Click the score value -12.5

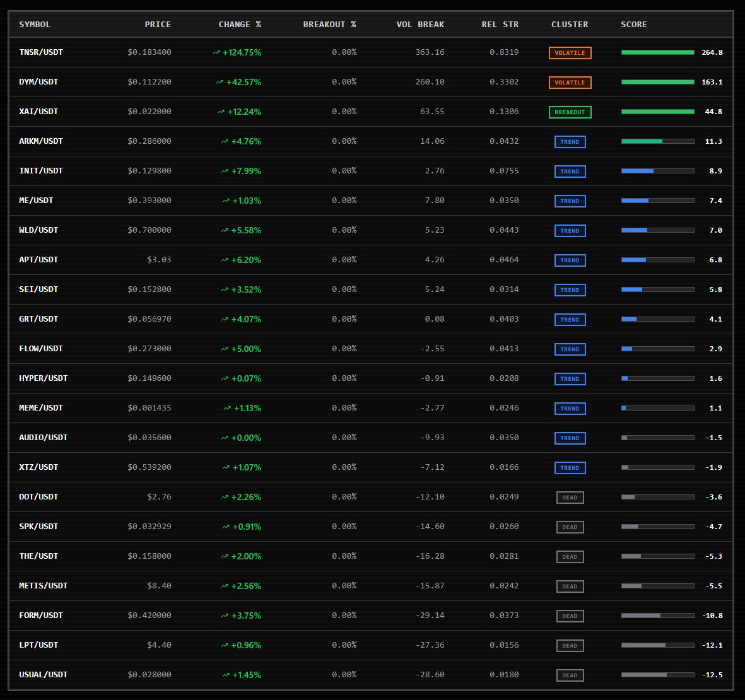coord(712,675)
